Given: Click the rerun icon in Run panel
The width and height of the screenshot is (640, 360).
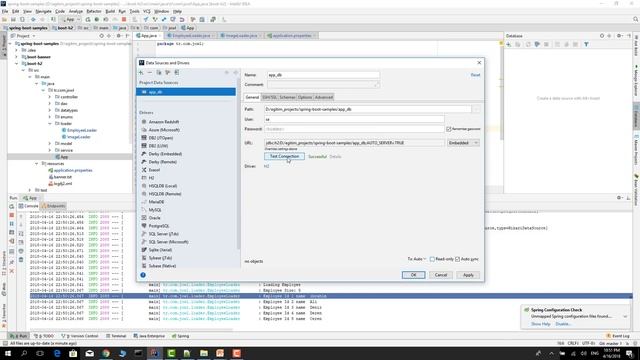Looking at the screenshot, I should tap(12, 207).
